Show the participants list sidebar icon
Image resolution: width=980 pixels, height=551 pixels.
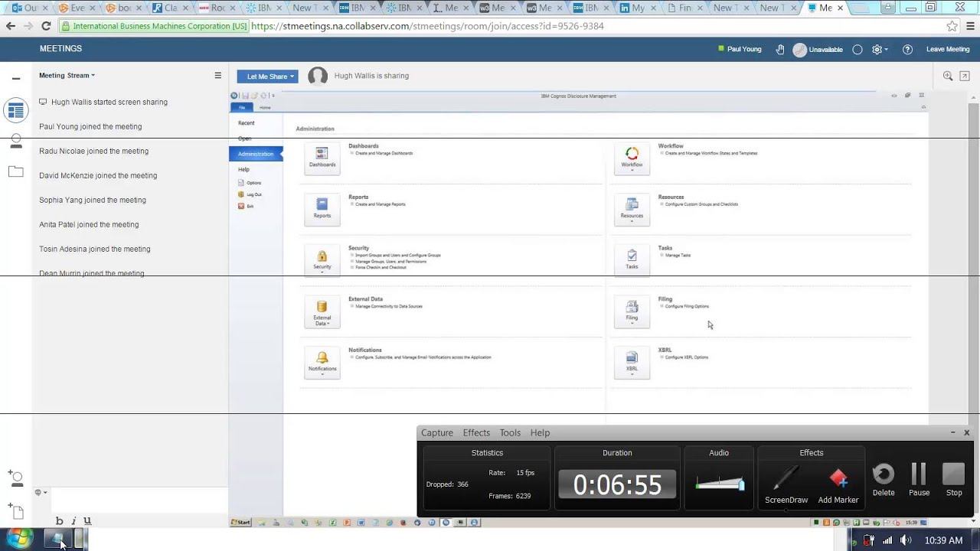click(16, 142)
